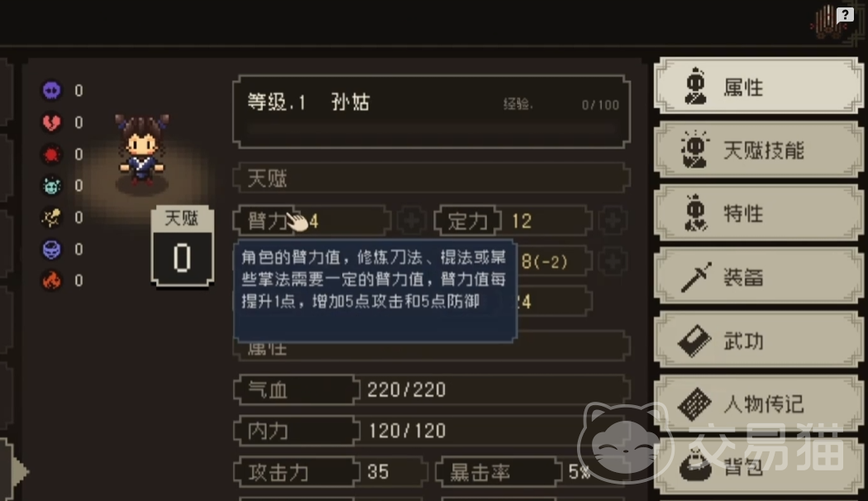Screen dimensions: 868x501
Task: Click the broken heart status icon
Action: coord(52,122)
